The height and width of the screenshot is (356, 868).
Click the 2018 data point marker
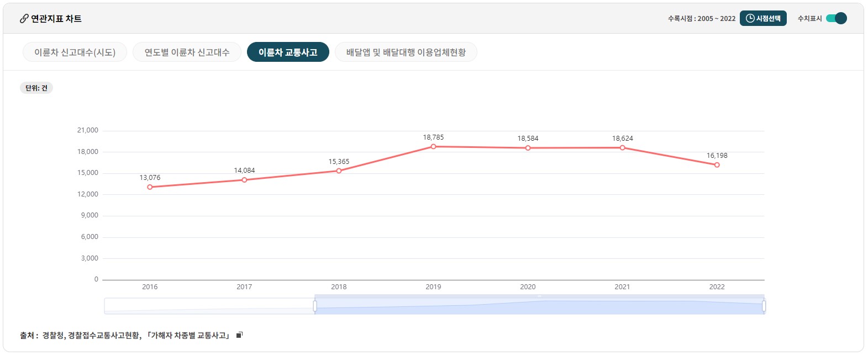(x=339, y=171)
